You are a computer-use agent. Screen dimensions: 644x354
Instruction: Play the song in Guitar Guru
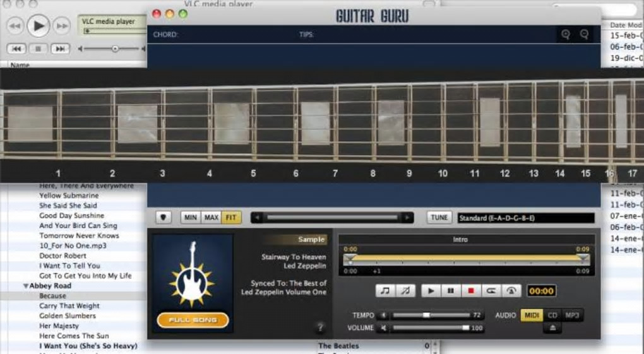pyautogui.click(x=431, y=291)
